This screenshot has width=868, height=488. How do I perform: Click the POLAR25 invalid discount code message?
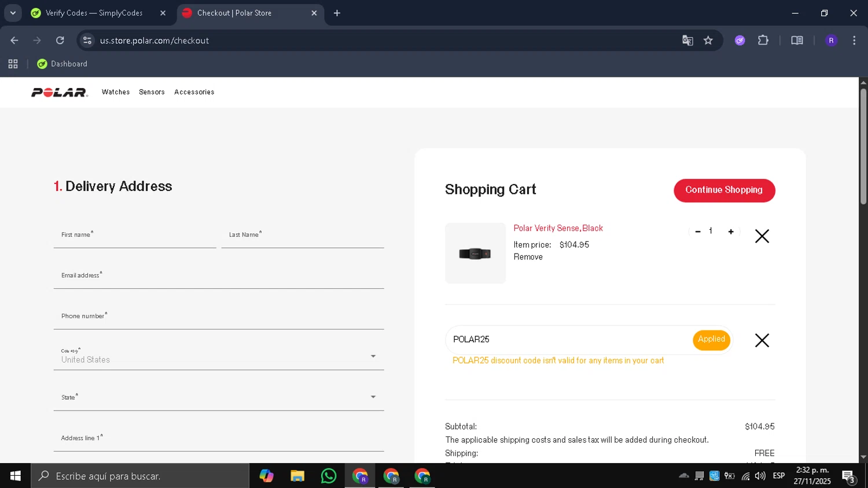[x=558, y=361]
